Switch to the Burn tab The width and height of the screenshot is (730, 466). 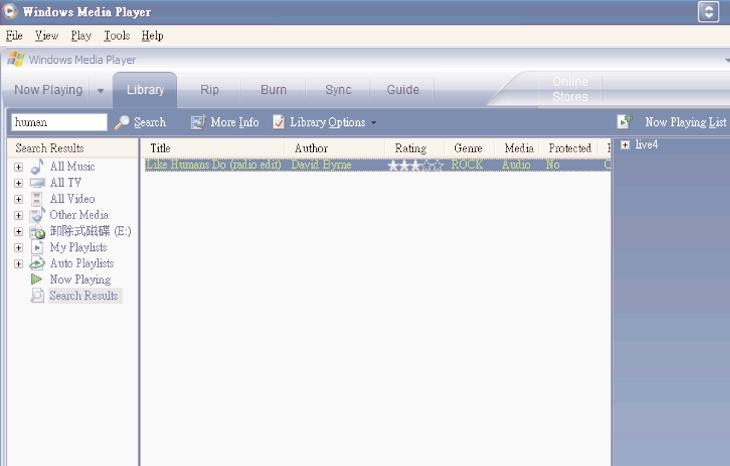pos(273,90)
